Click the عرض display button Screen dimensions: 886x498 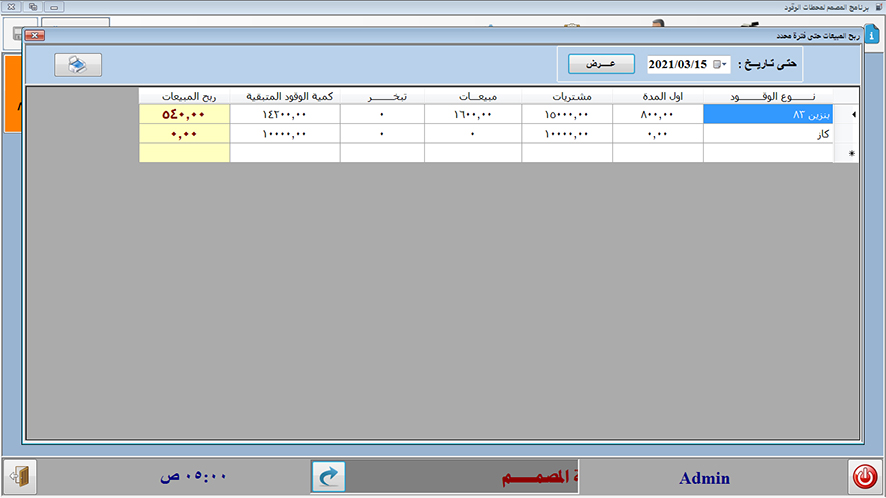coord(601,63)
